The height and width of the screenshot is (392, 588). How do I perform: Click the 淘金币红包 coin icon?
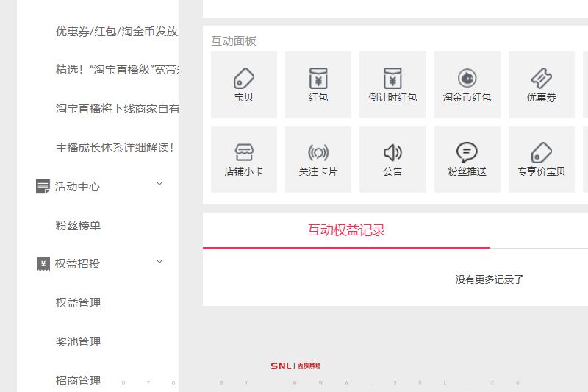(x=467, y=78)
